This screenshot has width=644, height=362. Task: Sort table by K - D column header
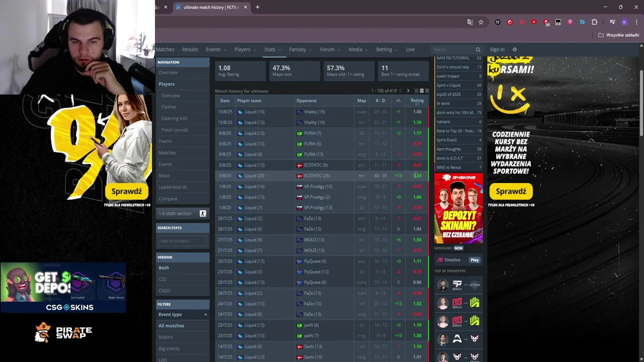pos(380,101)
